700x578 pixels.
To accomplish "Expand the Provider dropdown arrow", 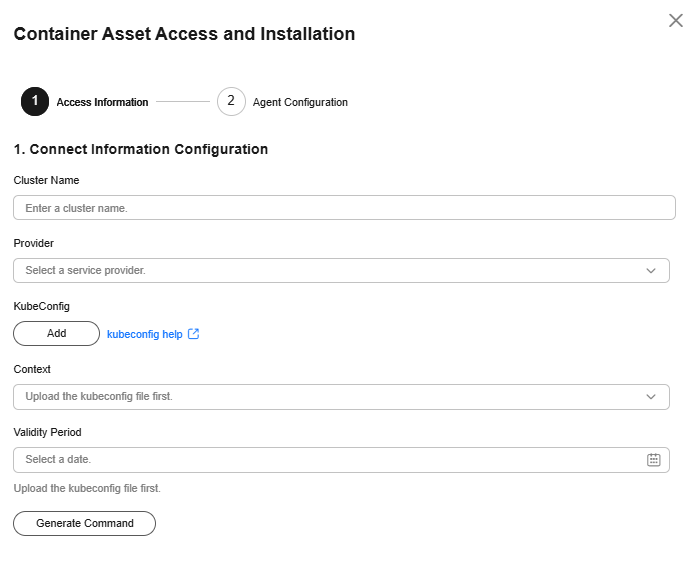I will tap(651, 270).
